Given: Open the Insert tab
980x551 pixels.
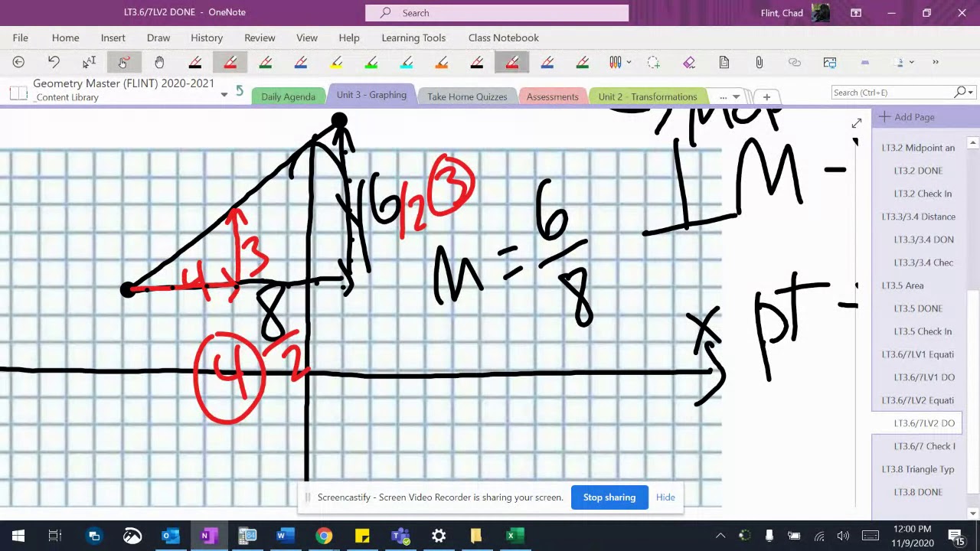Looking at the screenshot, I should pyautogui.click(x=113, y=37).
